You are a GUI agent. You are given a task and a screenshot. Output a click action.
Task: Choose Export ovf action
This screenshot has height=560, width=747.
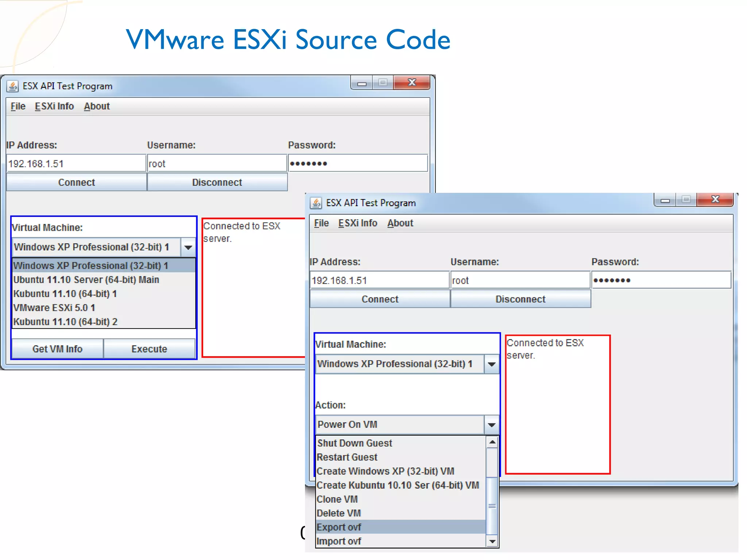click(x=401, y=527)
